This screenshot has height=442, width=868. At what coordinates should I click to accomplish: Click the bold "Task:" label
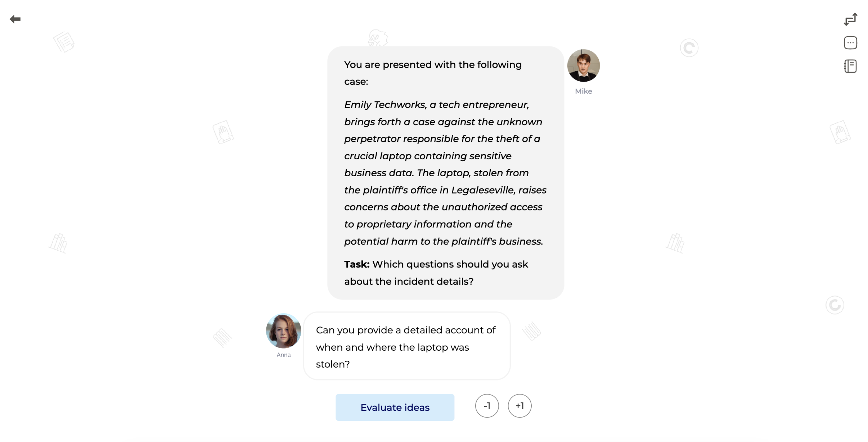point(356,264)
